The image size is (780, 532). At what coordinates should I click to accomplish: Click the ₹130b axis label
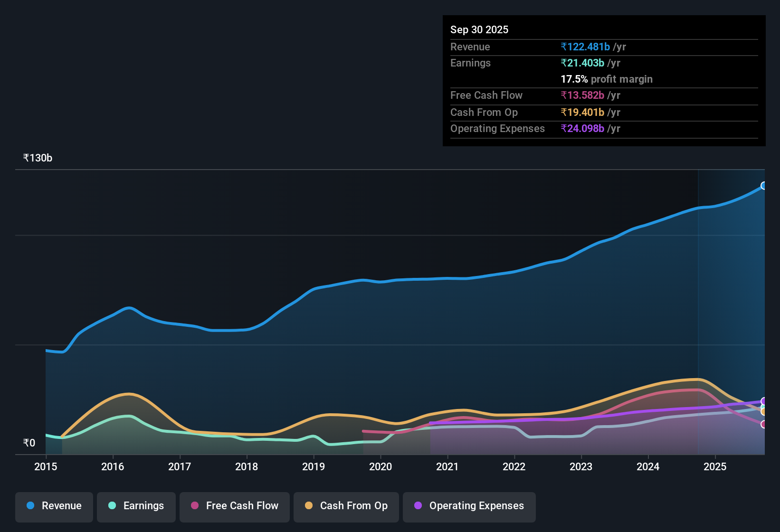tap(37, 158)
